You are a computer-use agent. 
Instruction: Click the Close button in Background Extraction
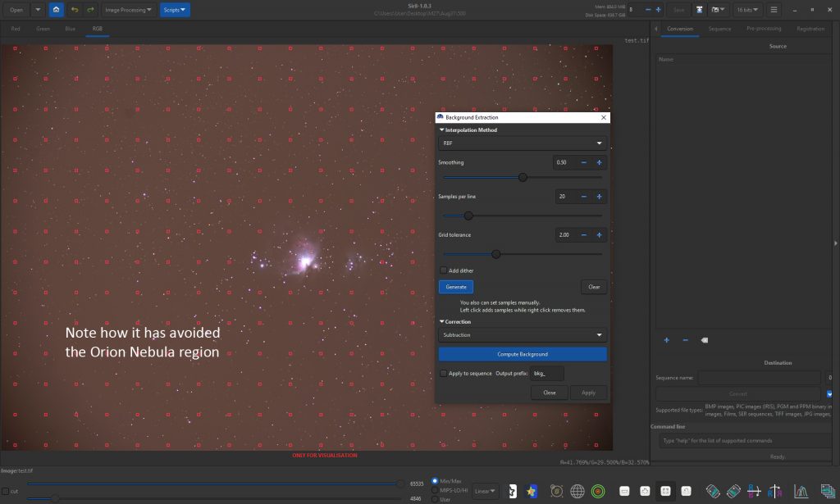pyautogui.click(x=550, y=393)
